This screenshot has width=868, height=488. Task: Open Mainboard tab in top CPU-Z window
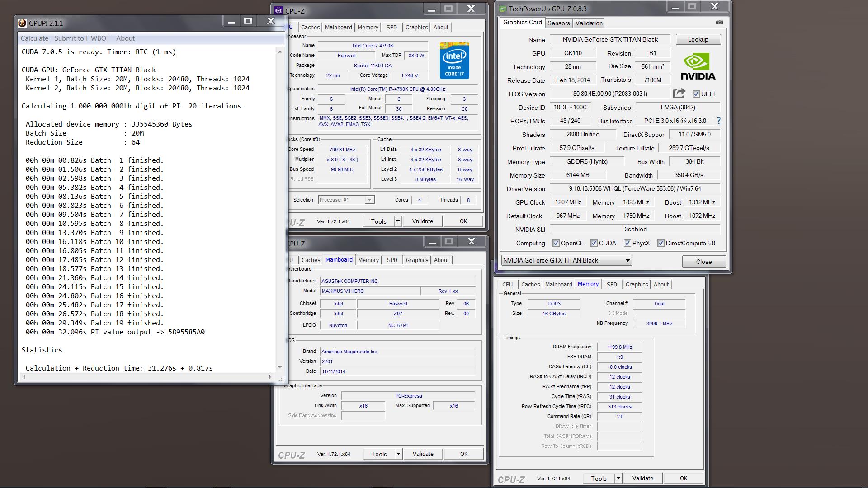(x=339, y=27)
